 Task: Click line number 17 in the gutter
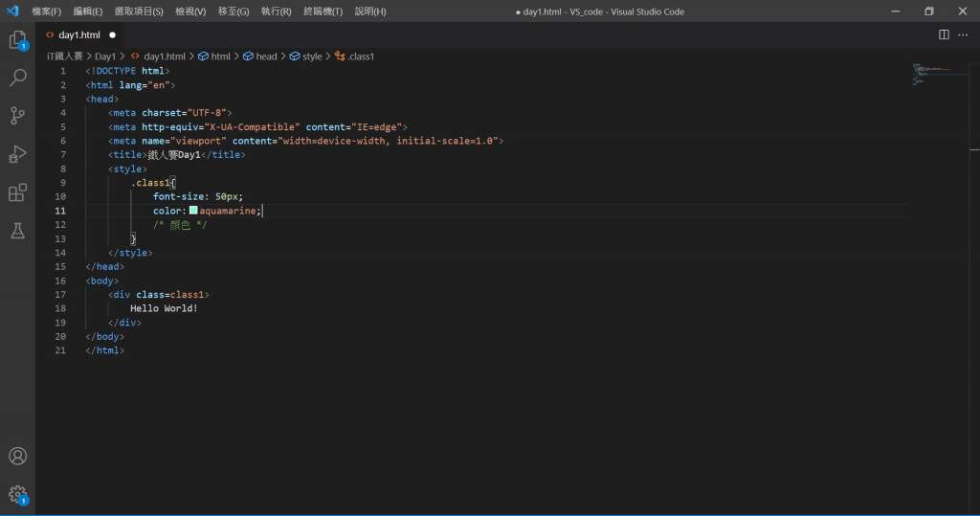point(60,295)
